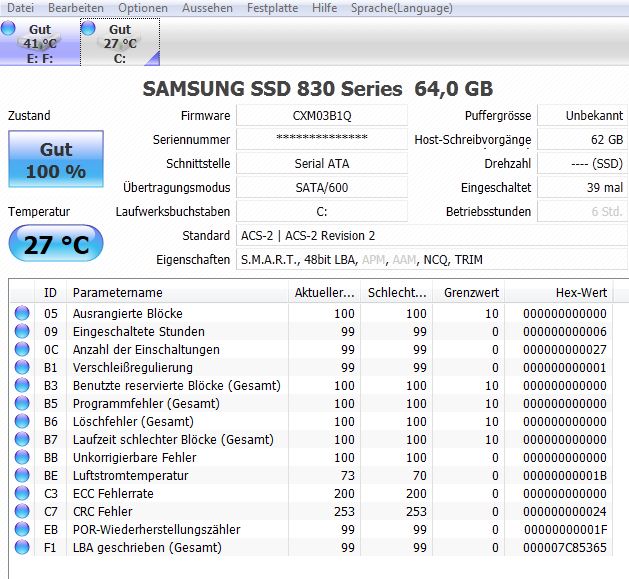Select the Ausrangierte Blöcke row name
This screenshot has height=579, width=629.
pos(128,313)
